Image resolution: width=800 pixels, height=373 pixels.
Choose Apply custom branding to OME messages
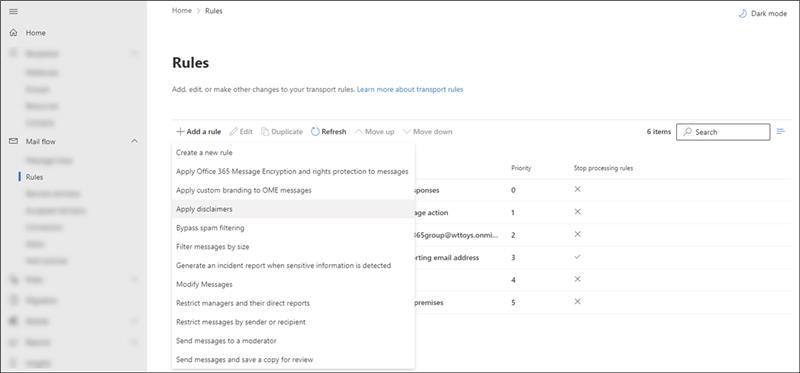(x=293, y=190)
